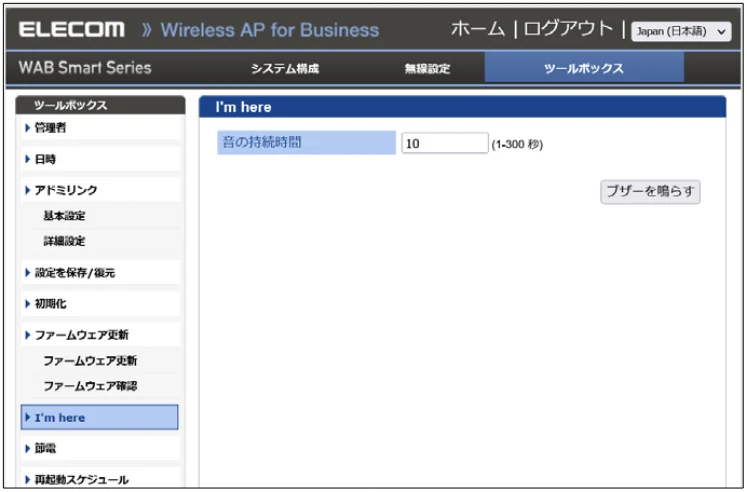747x492 pixels.
Task: Open 基本設定 under アドミリンク
Action: pyautogui.click(x=64, y=216)
